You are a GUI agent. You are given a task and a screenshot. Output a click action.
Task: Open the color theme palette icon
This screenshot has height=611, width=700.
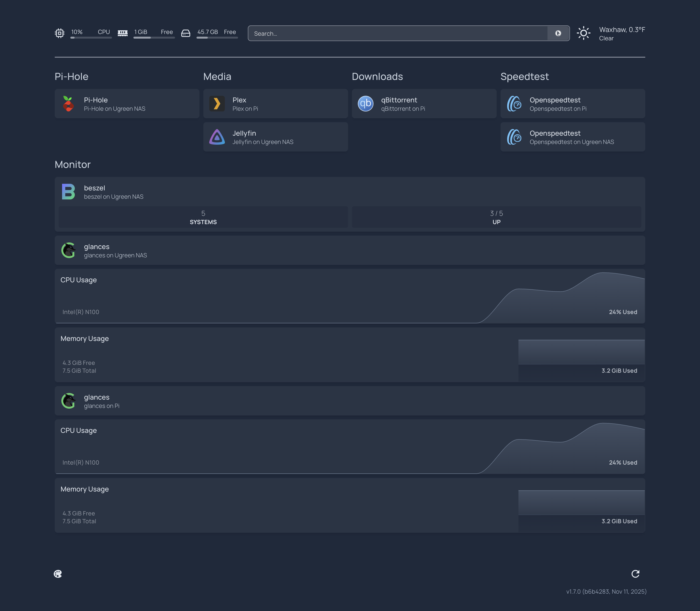coord(58,574)
